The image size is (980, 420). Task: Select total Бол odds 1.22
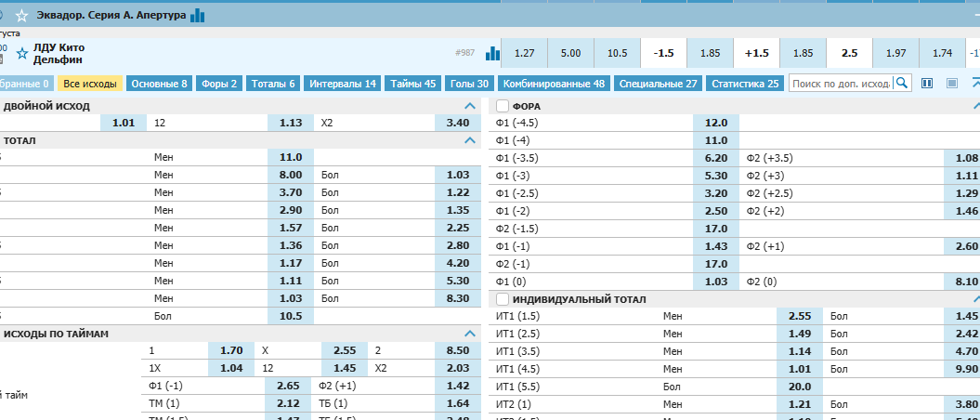(458, 192)
